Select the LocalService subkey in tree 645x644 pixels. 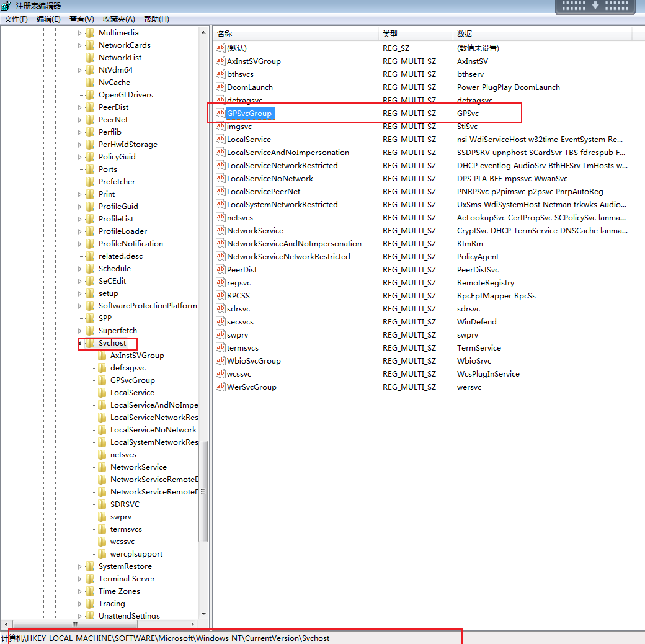click(x=132, y=393)
